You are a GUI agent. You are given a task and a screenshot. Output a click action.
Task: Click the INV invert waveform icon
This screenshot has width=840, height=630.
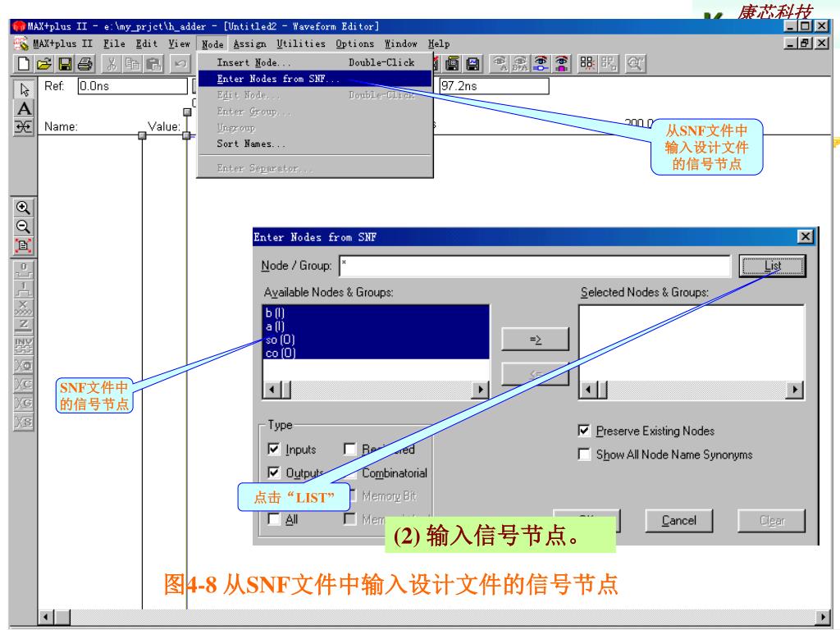(23, 345)
